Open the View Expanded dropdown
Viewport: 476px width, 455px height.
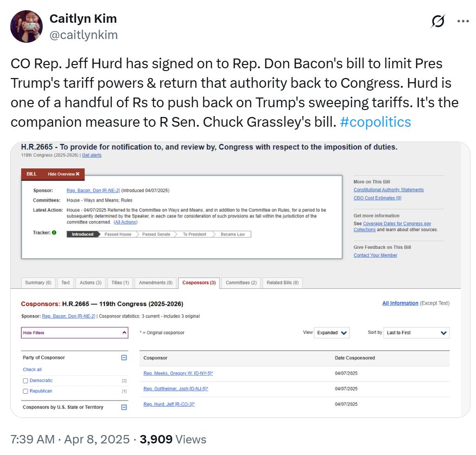[332, 333]
